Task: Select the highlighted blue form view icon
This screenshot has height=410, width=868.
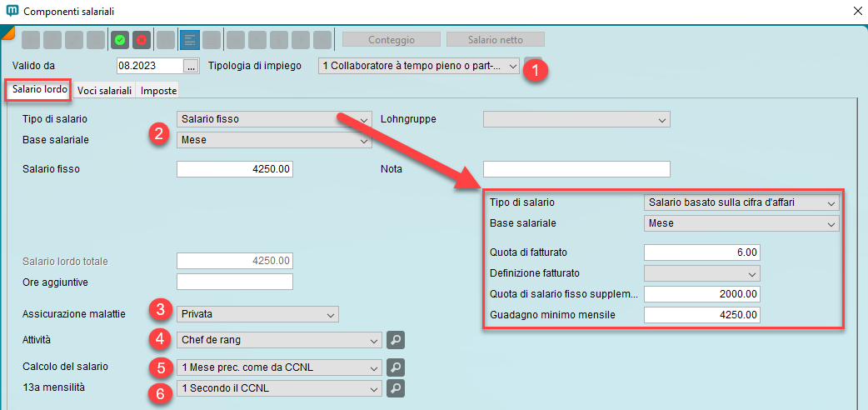Action: click(190, 39)
